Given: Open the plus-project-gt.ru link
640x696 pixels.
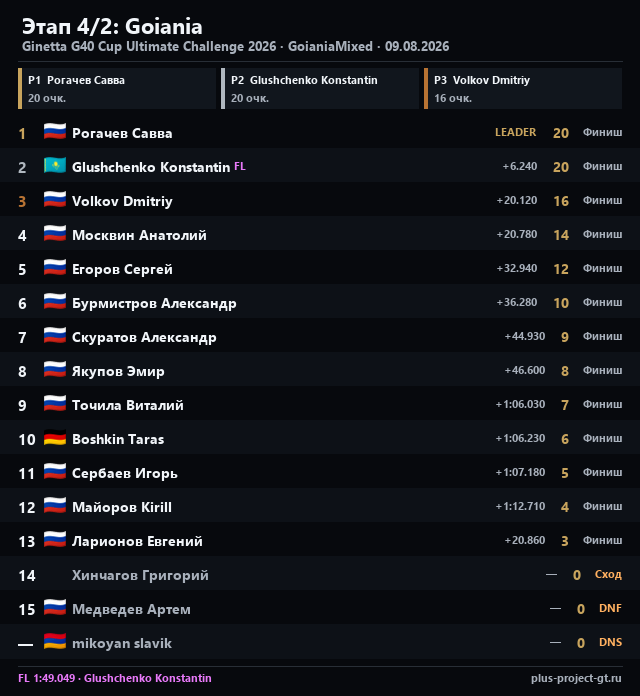Looking at the screenshot, I should 576,678.
